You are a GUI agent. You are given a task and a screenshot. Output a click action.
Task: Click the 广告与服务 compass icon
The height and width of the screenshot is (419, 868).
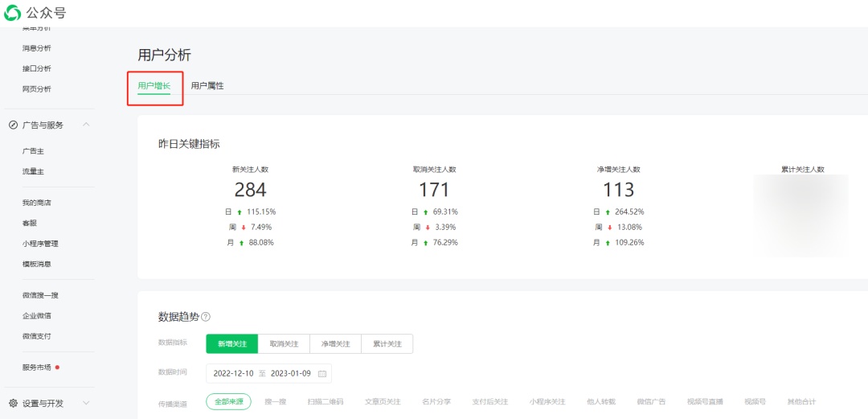[x=13, y=125]
